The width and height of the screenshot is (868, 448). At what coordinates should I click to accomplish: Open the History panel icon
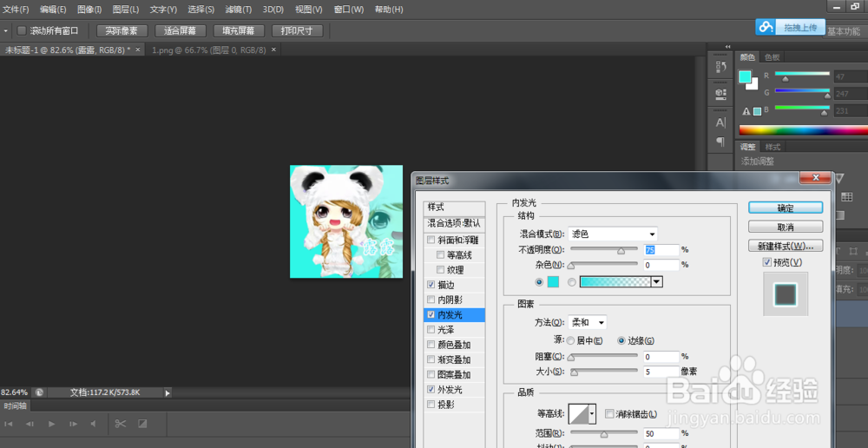[x=720, y=67]
